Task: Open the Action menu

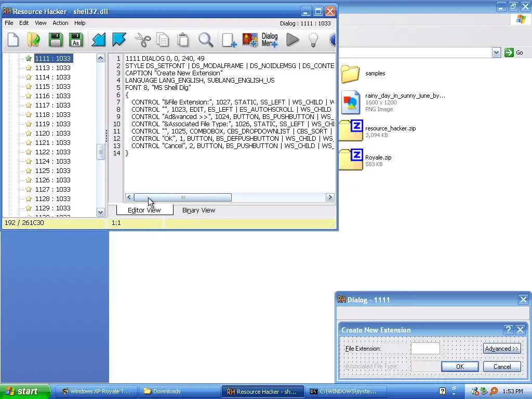Action: point(60,23)
